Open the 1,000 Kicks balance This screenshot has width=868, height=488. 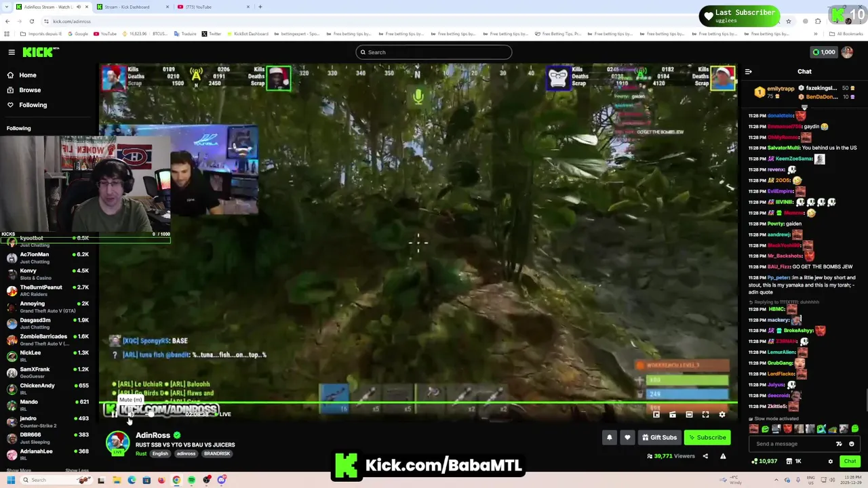(x=824, y=52)
